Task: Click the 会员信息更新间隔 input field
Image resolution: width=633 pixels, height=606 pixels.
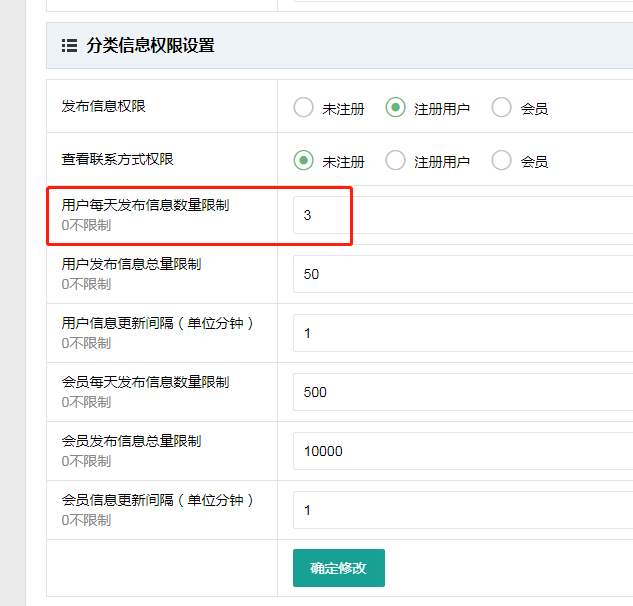Action: (x=462, y=510)
